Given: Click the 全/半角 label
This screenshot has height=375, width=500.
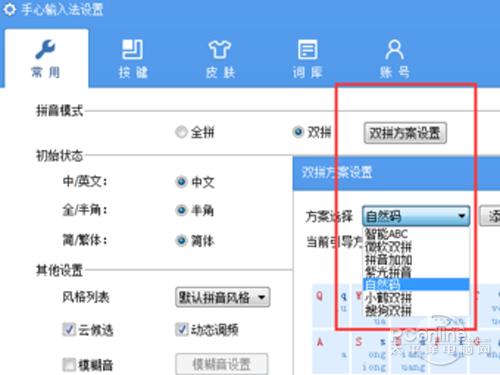Looking at the screenshot, I should point(85,210).
